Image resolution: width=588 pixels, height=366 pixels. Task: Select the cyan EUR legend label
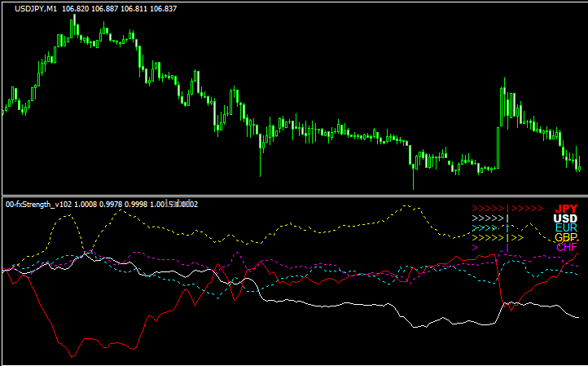pos(566,228)
